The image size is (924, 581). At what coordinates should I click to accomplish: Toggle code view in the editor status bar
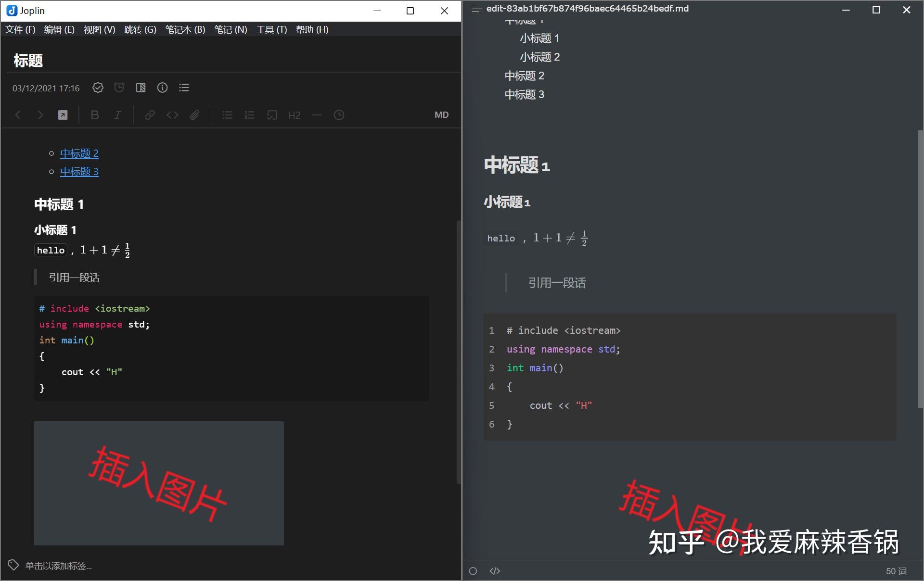[x=494, y=571]
